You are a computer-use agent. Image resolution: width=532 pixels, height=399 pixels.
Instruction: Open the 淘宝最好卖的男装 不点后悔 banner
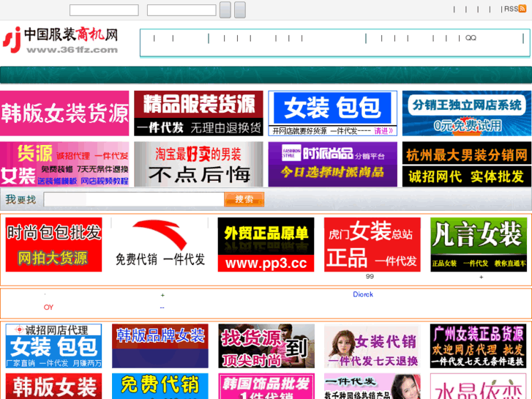(x=198, y=164)
